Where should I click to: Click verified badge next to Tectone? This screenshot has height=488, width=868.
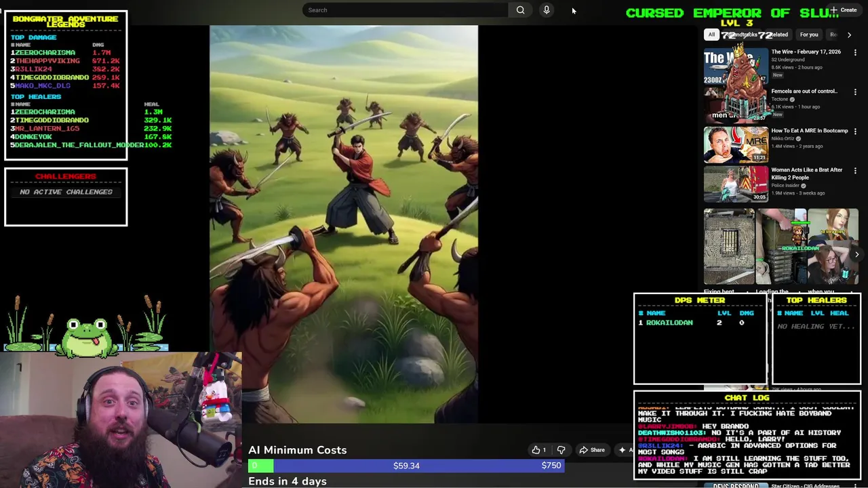(792, 99)
